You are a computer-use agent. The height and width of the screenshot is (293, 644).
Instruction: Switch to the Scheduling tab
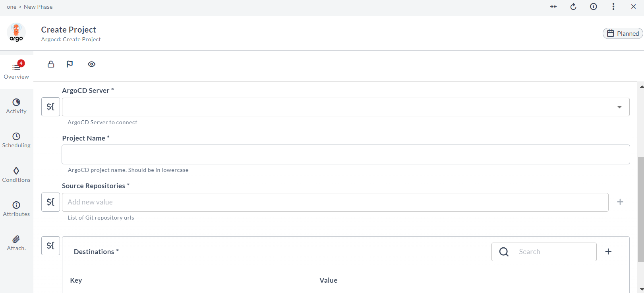click(x=16, y=140)
